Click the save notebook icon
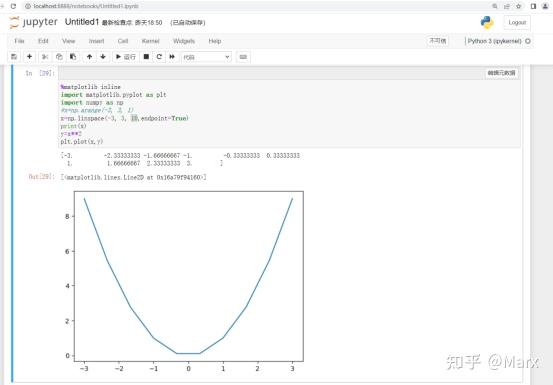The width and height of the screenshot is (553, 385). pyautogui.click(x=14, y=57)
